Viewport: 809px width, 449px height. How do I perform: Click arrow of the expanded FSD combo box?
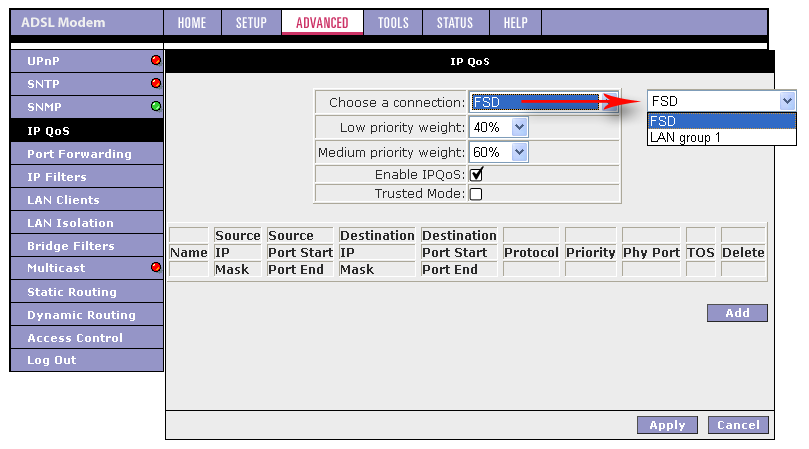(787, 101)
